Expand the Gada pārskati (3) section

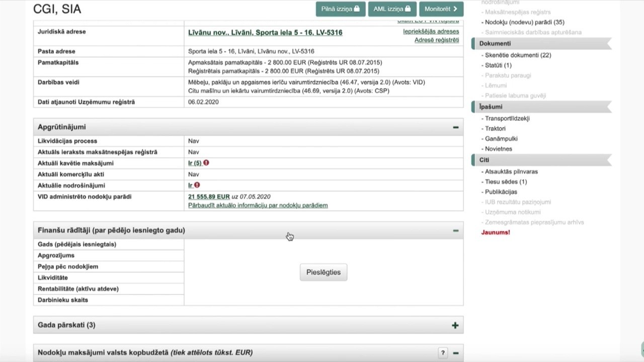pos(455,325)
